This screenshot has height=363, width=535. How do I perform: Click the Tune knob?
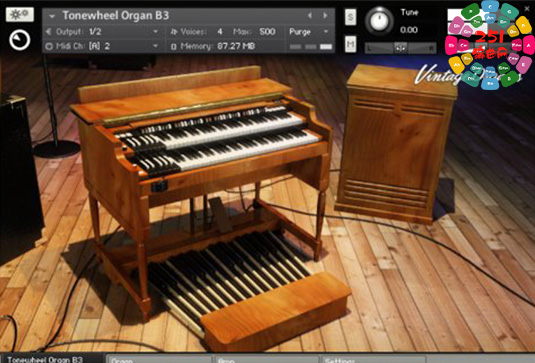(379, 20)
